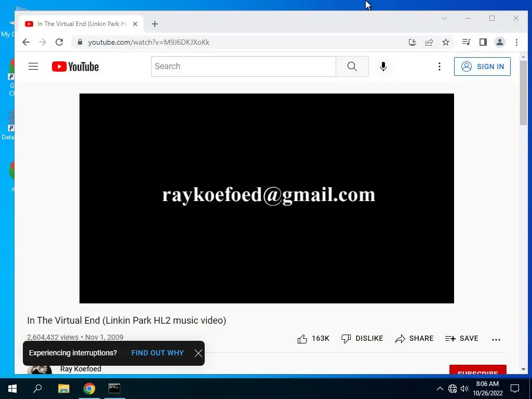Click the video player area
Viewport: 532px width, 399px height.
click(x=267, y=198)
